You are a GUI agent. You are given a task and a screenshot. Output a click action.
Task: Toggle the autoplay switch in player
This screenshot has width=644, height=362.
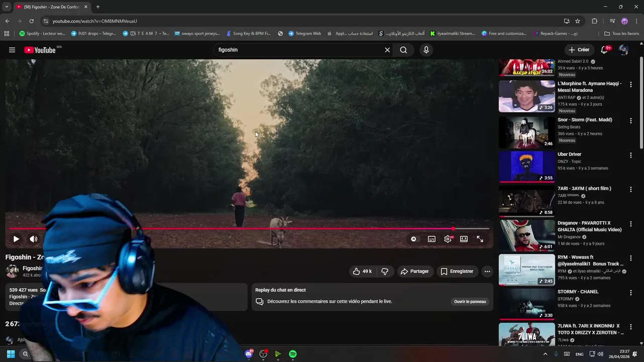click(x=414, y=239)
